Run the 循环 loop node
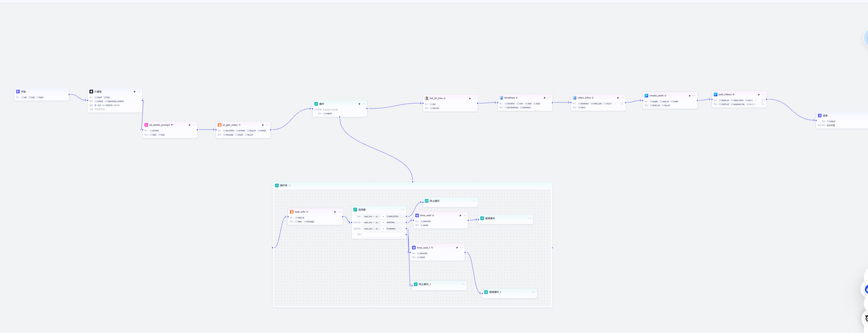The height and width of the screenshot is (333, 868). click(359, 104)
